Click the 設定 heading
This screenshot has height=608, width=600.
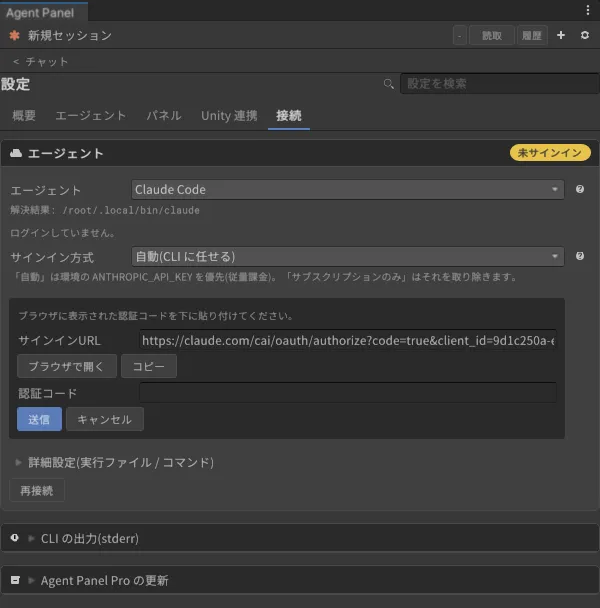coord(16,84)
